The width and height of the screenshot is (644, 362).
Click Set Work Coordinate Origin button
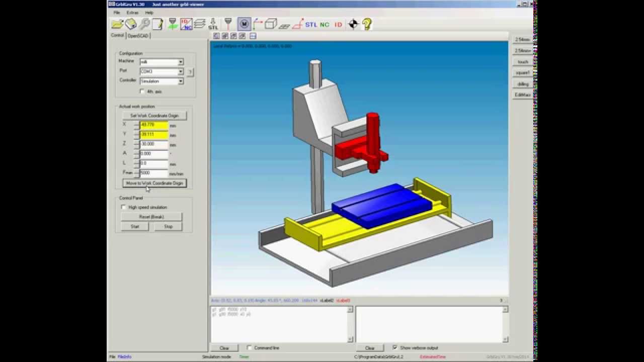pos(154,116)
